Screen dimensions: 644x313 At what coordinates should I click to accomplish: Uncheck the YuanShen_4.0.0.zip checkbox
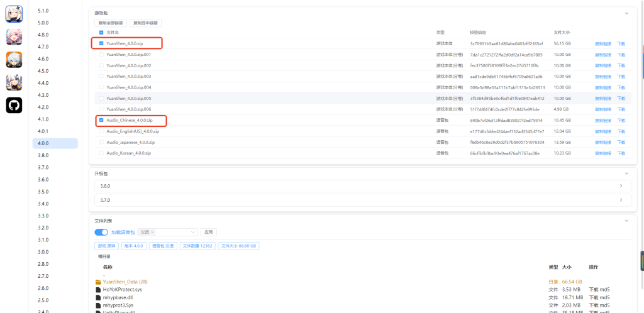tap(101, 43)
